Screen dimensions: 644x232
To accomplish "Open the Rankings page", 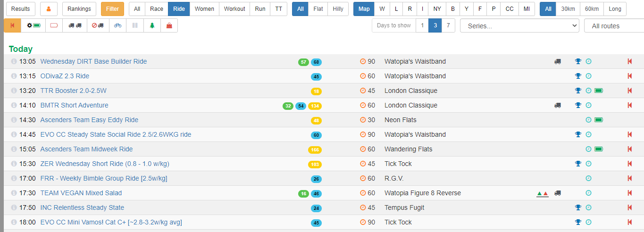I will tap(79, 9).
